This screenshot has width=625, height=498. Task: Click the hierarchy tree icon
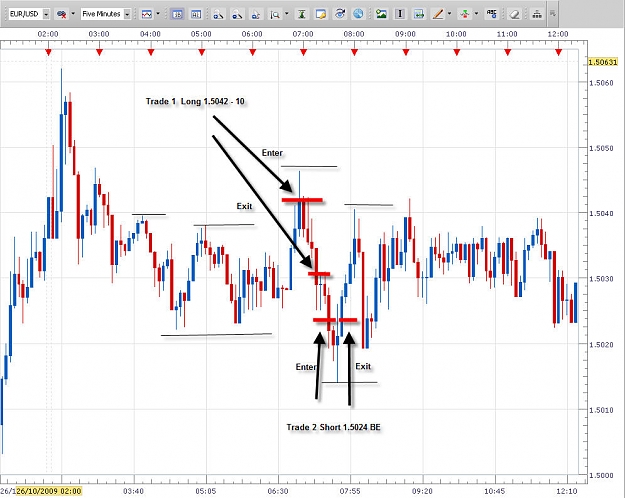point(537,14)
